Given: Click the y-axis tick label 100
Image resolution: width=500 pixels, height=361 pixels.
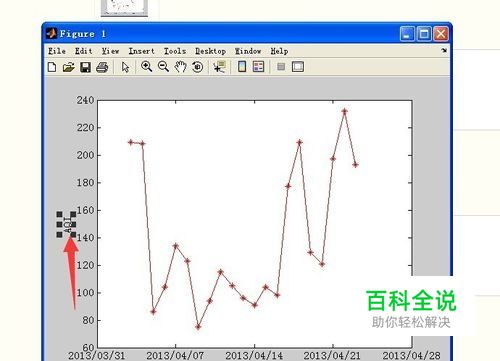Looking at the screenshot, I should [x=85, y=293].
